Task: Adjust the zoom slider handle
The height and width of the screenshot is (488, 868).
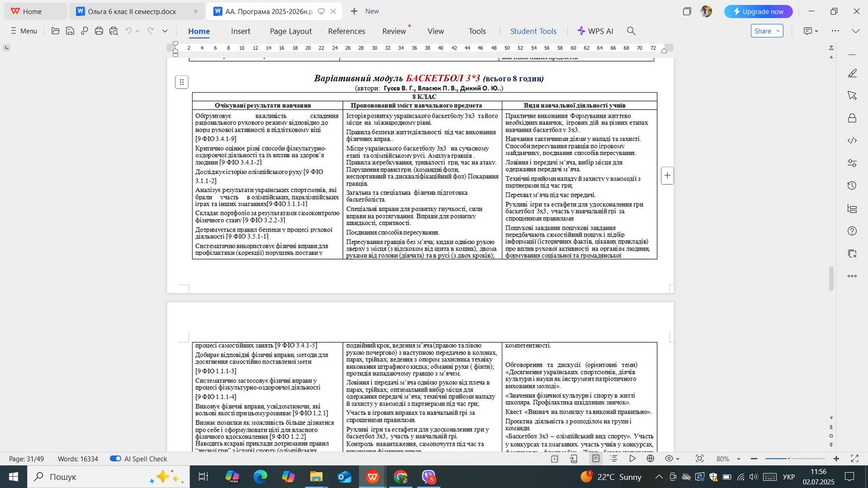Action: pos(789,459)
